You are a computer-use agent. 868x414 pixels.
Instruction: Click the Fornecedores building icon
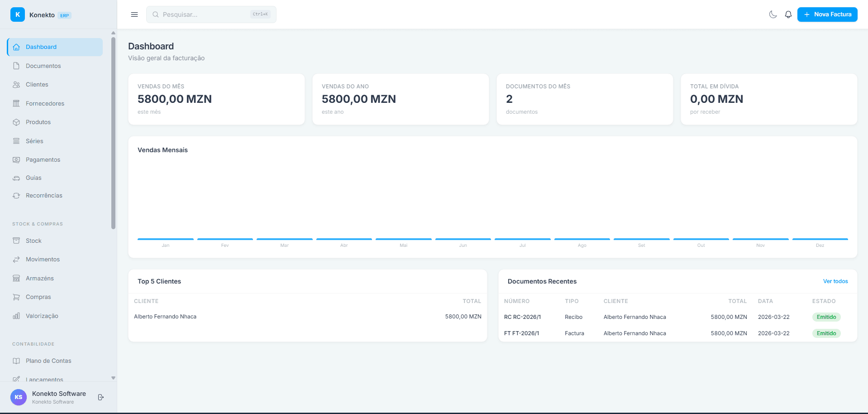point(16,103)
